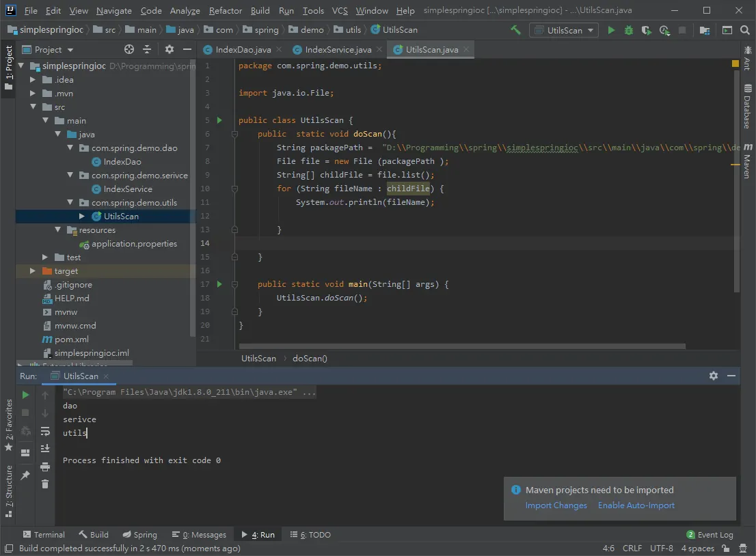Open the UtilsScan run configuration dropdown

[564, 30]
